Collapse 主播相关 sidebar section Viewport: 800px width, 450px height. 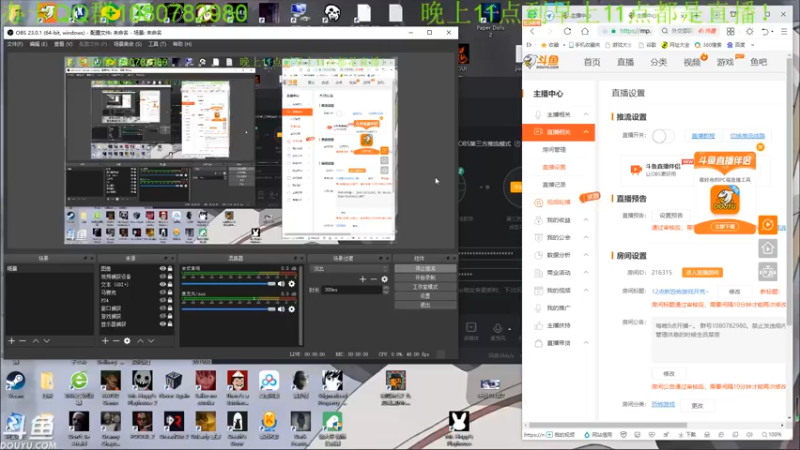tap(586, 114)
